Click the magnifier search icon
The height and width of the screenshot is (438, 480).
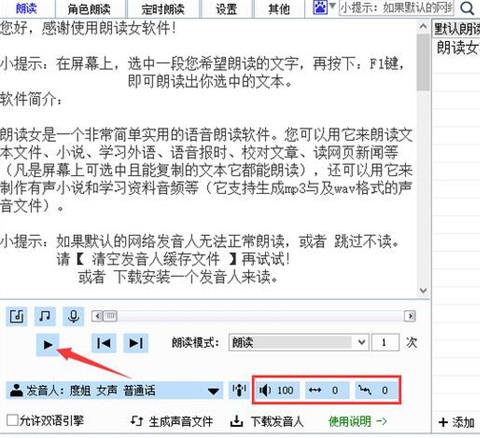coord(467,8)
